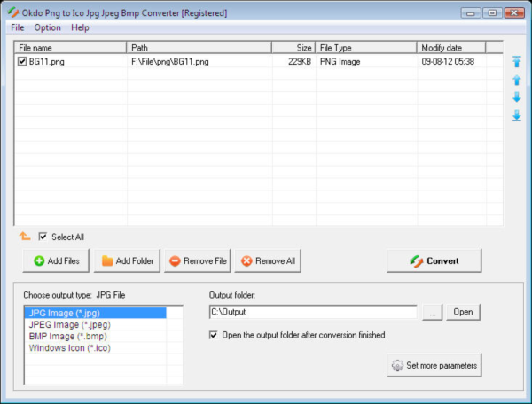
Task: Move selected file to bottom of list
Action: coord(516,115)
